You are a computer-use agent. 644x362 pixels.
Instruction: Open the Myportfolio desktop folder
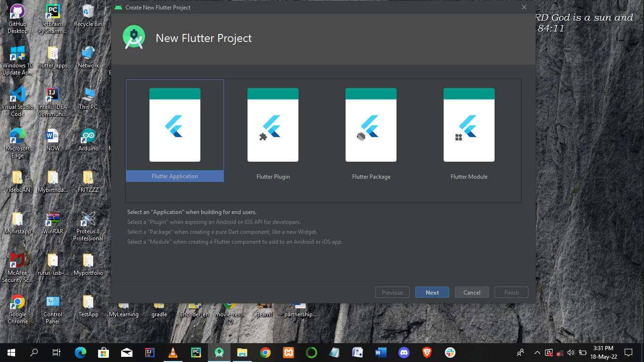pyautogui.click(x=88, y=265)
